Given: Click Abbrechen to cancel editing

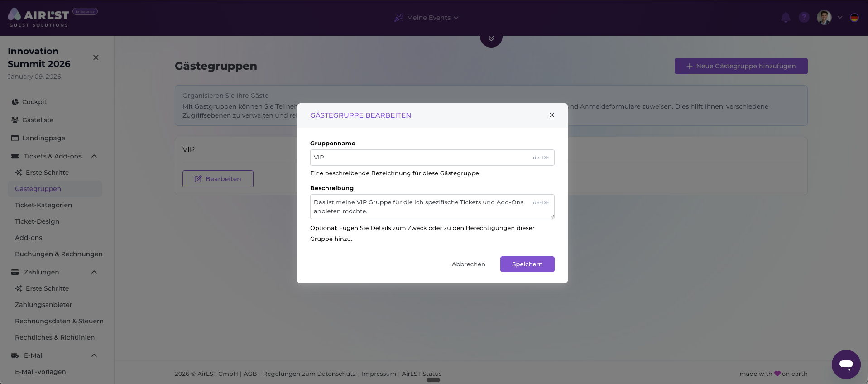Looking at the screenshot, I should (x=468, y=264).
